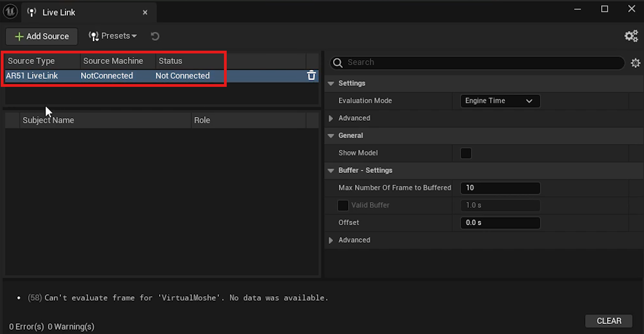Click the search magnifier icon

(338, 62)
